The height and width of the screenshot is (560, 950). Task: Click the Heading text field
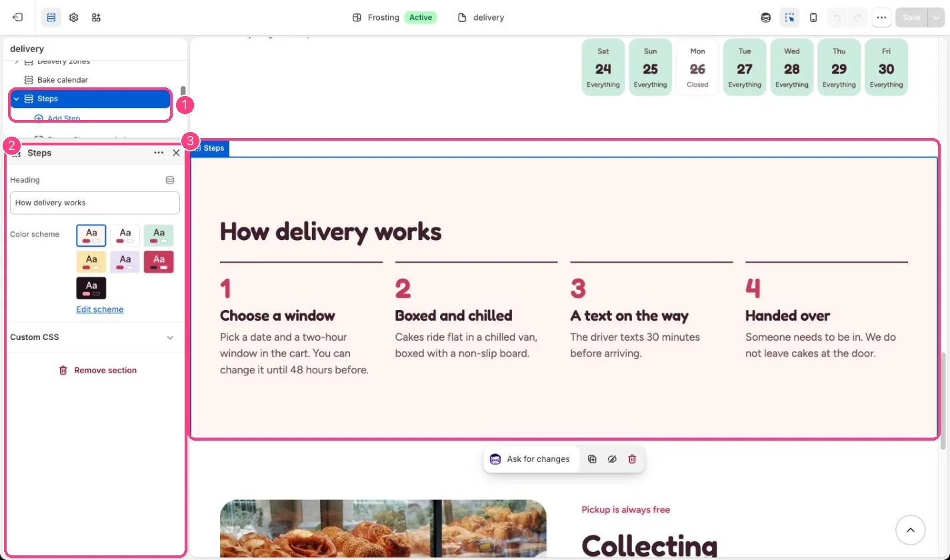pos(95,203)
